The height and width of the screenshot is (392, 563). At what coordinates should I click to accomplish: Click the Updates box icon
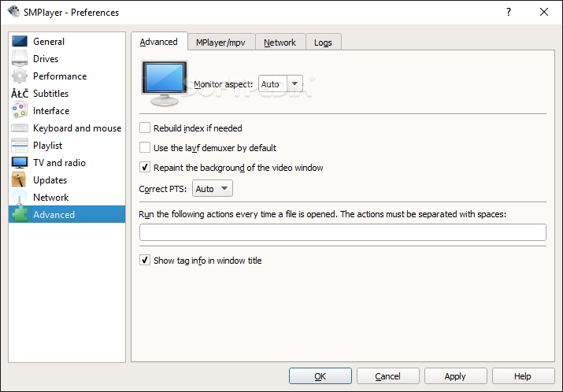point(20,179)
